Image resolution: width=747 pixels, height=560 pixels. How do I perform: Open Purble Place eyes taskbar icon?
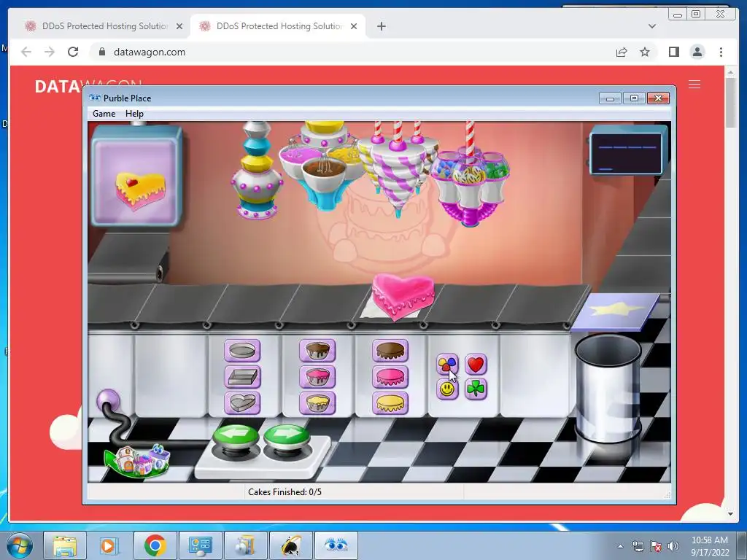pyautogui.click(x=336, y=545)
